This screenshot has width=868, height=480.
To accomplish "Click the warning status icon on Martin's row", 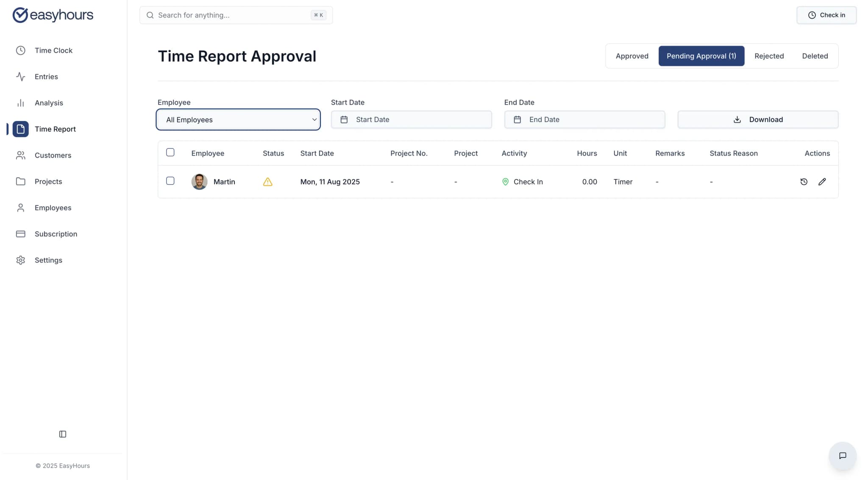I will tap(267, 181).
